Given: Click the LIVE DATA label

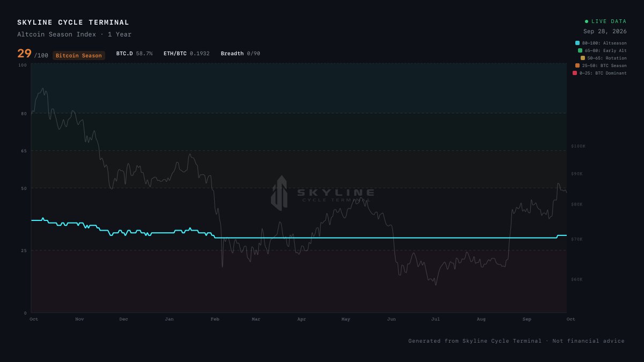Looking at the screenshot, I should (609, 21).
